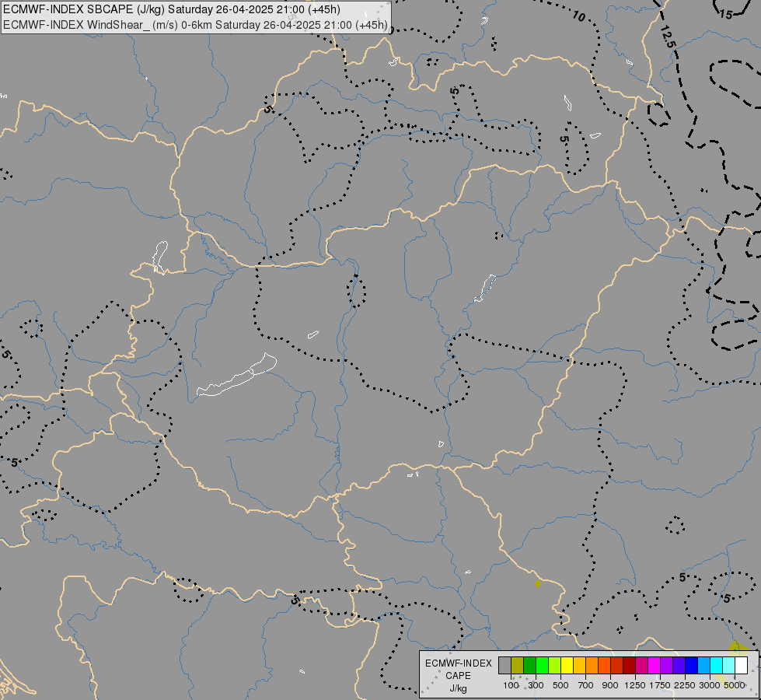Click the legend value label 3000

coord(710,685)
